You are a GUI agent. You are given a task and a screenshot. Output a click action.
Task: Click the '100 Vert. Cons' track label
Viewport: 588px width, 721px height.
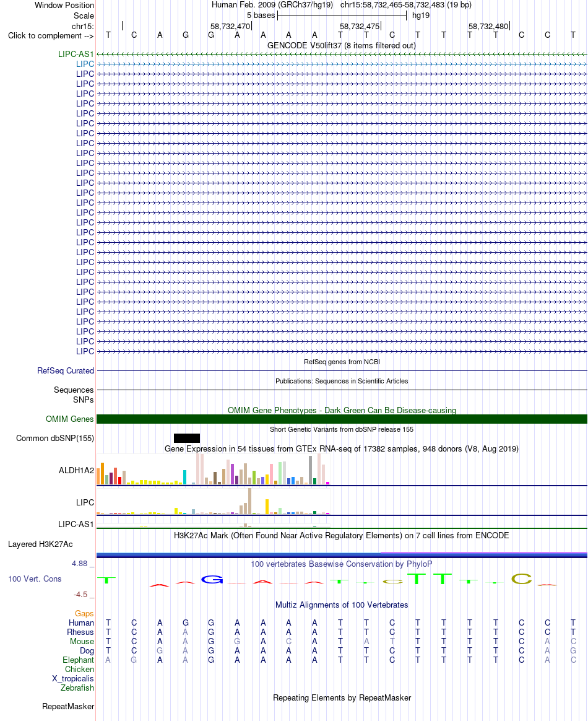click(35, 579)
